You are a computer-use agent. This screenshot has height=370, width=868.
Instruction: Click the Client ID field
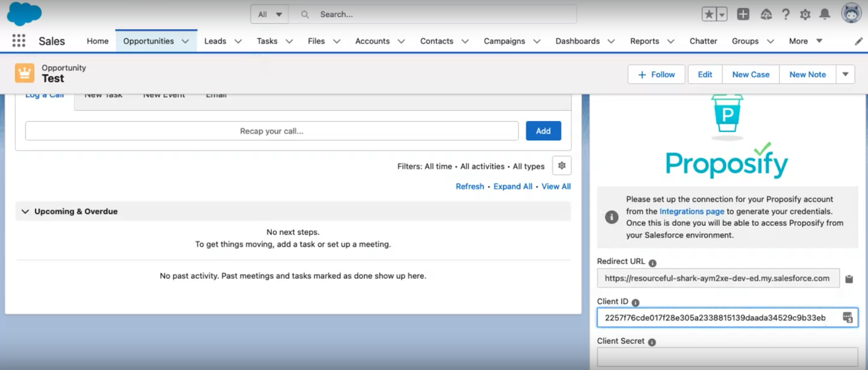[x=727, y=318]
